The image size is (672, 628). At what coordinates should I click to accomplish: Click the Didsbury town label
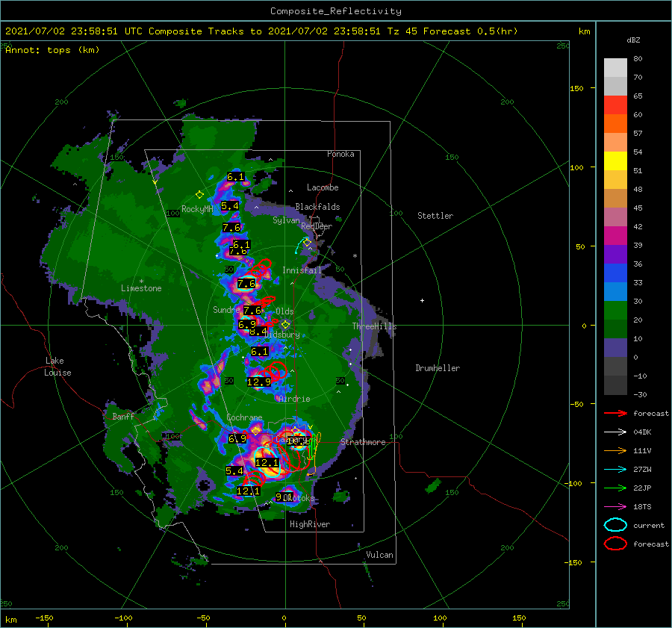pos(283,335)
